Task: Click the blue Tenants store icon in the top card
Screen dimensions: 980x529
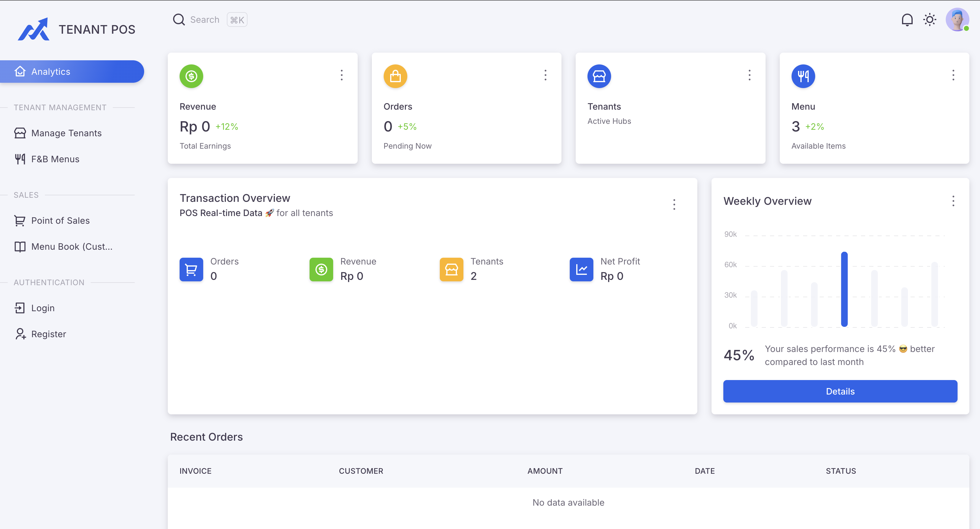Action: pyautogui.click(x=599, y=76)
